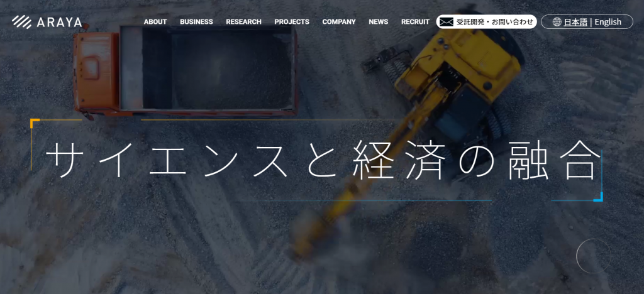Click the globe language icon
Image resolution: width=644 pixels, height=294 pixels.
(557, 22)
